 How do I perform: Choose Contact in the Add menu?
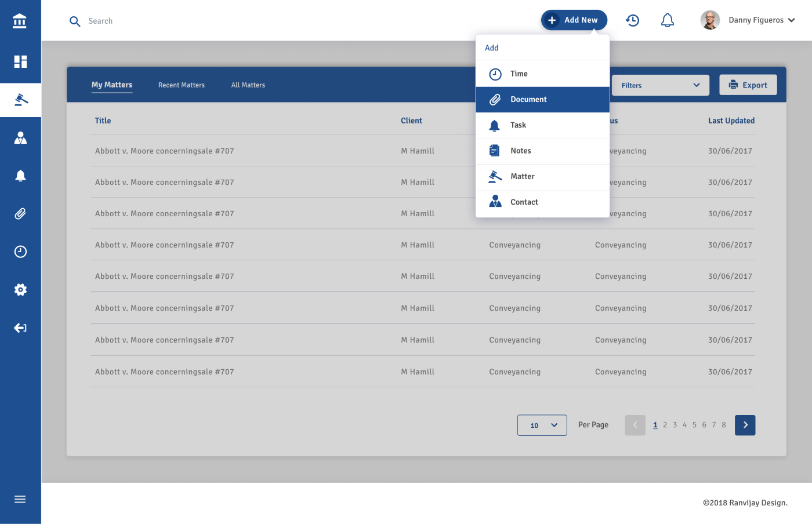[x=542, y=202]
